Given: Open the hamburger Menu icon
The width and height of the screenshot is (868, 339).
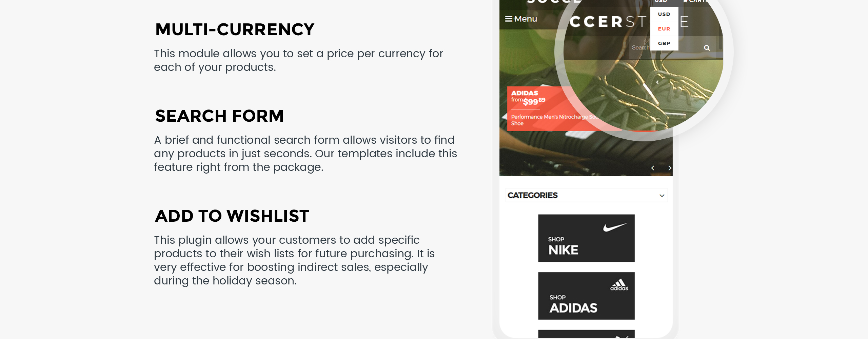Looking at the screenshot, I should click(x=508, y=19).
